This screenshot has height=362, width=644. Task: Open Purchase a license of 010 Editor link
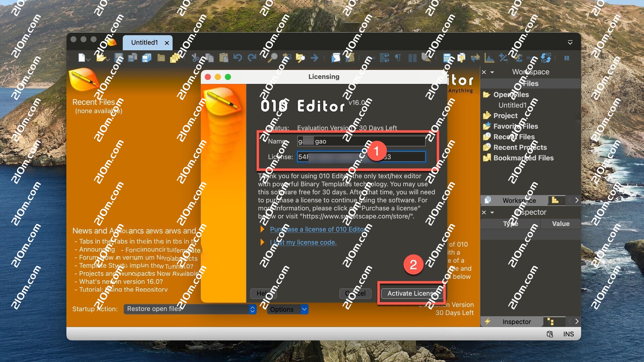click(x=317, y=229)
